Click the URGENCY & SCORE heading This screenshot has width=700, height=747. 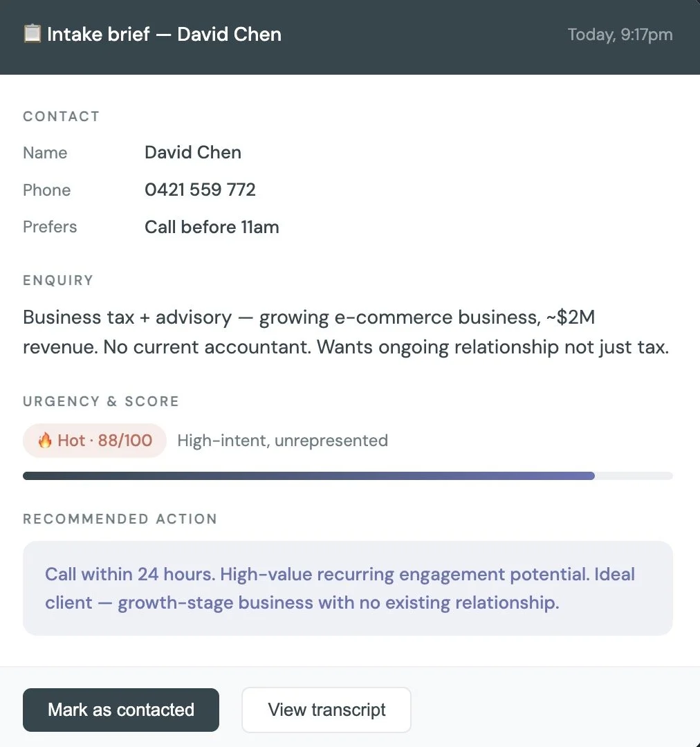101,401
